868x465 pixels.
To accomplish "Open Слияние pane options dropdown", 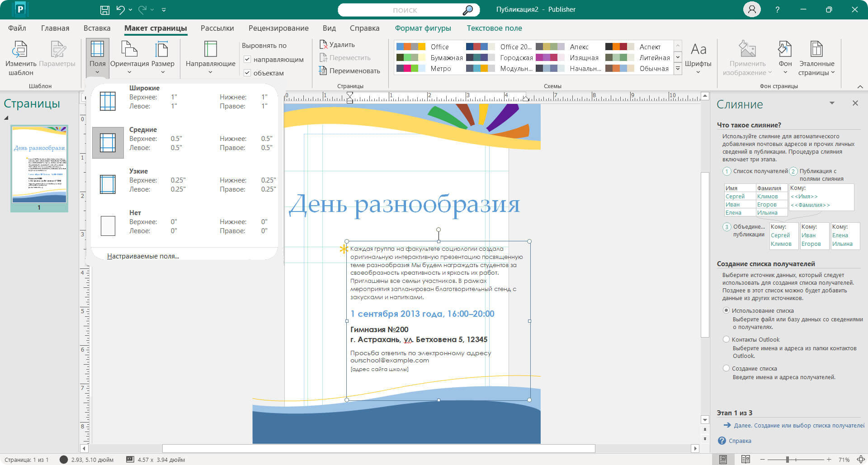I will pos(832,103).
